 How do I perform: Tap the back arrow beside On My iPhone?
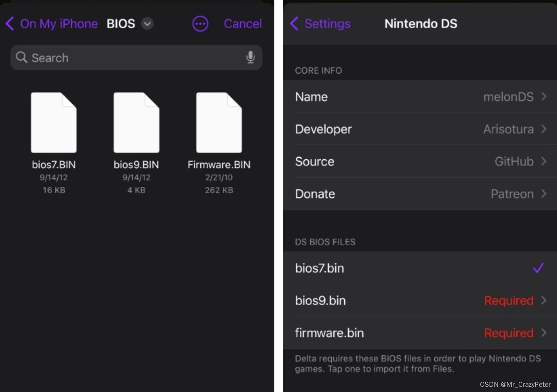coord(10,24)
